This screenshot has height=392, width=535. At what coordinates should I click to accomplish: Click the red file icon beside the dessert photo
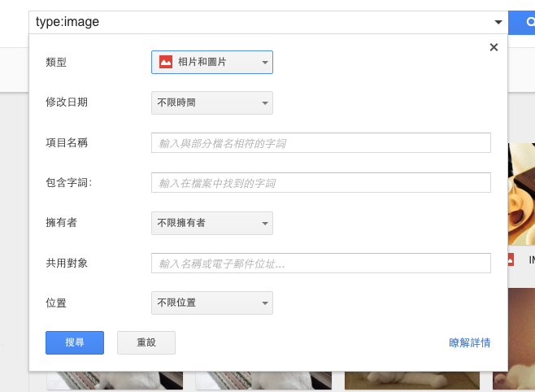tap(511, 259)
